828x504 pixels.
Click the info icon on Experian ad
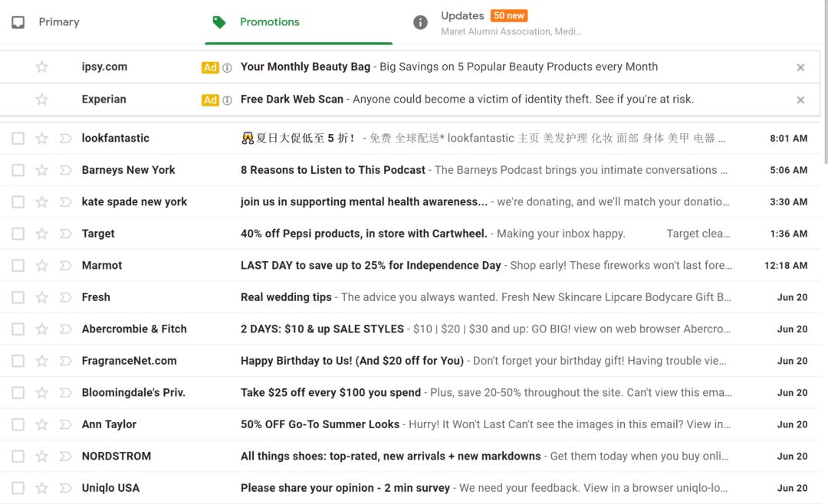point(227,100)
